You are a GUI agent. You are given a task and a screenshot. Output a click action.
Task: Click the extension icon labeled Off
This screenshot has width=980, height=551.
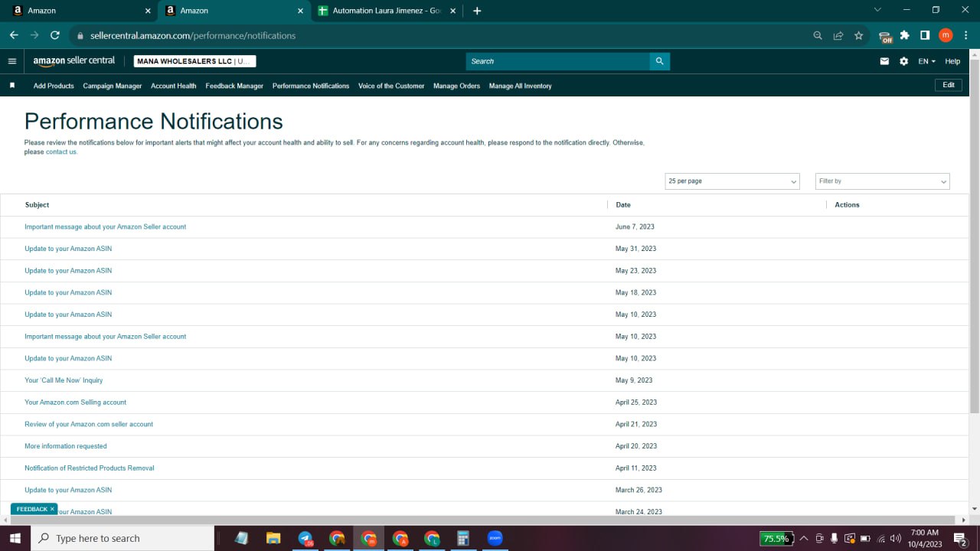pos(886,36)
